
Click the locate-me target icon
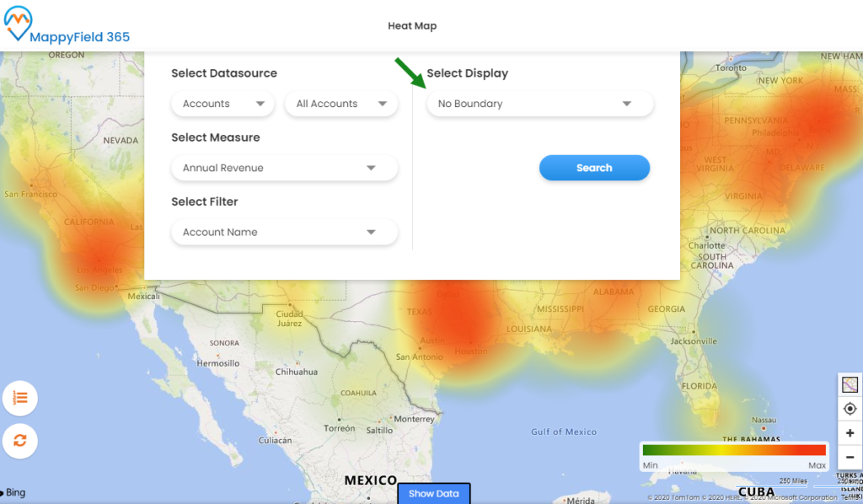(x=849, y=409)
